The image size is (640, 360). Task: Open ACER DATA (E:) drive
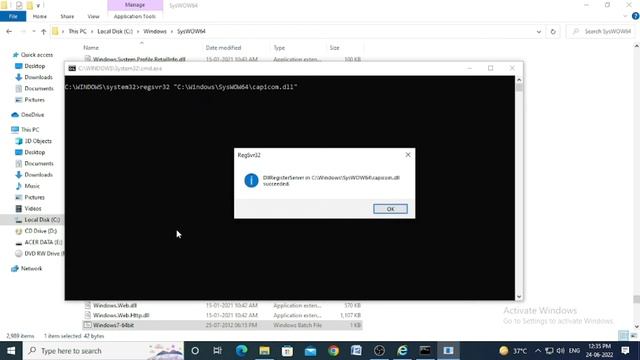click(x=43, y=242)
